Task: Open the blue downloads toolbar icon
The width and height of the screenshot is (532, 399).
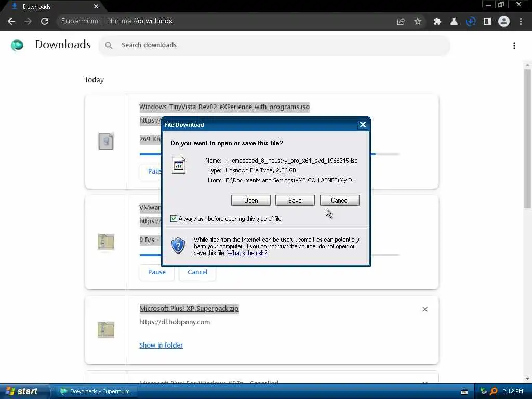Action: pos(471,21)
